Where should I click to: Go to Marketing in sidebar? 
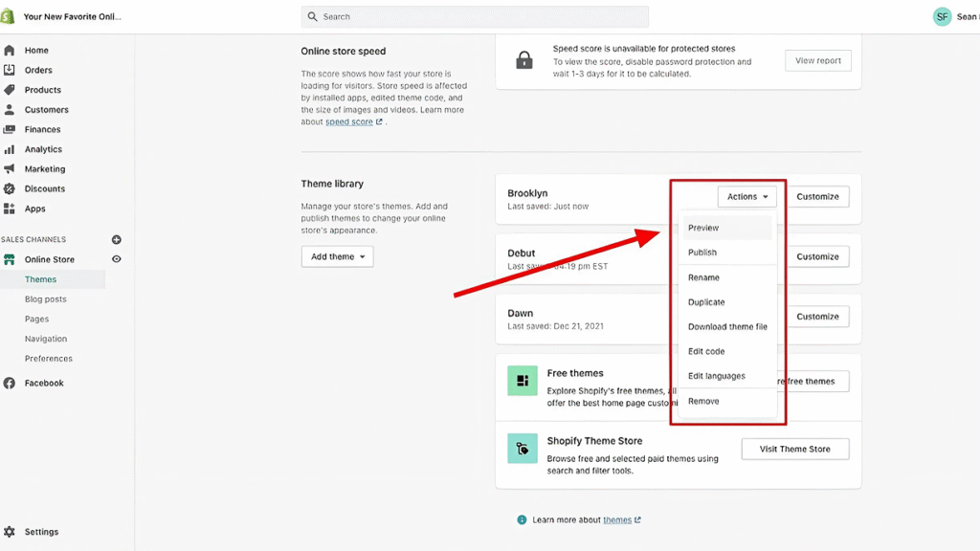(44, 169)
